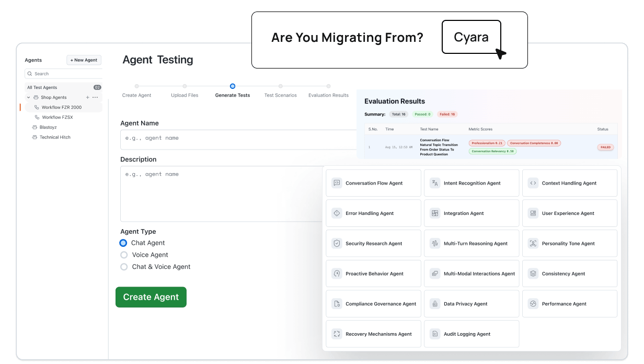Click the Passed: 0 summary pill

coord(423,114)
